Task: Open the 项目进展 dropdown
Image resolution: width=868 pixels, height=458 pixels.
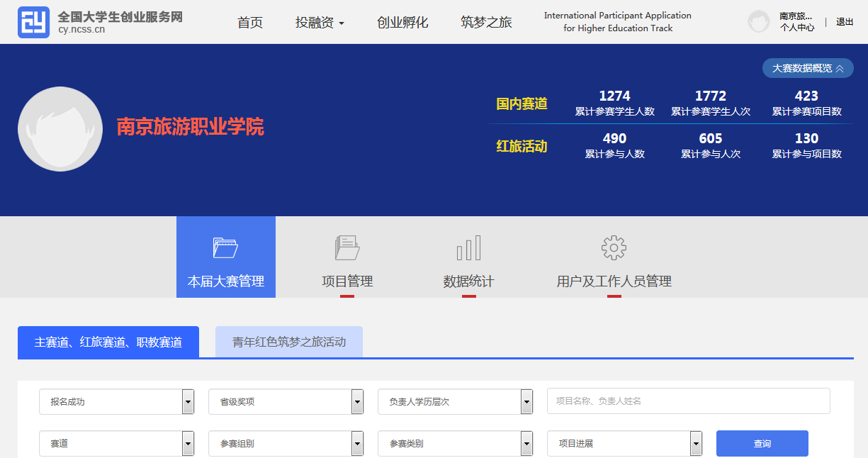Action: coord(624,444)
